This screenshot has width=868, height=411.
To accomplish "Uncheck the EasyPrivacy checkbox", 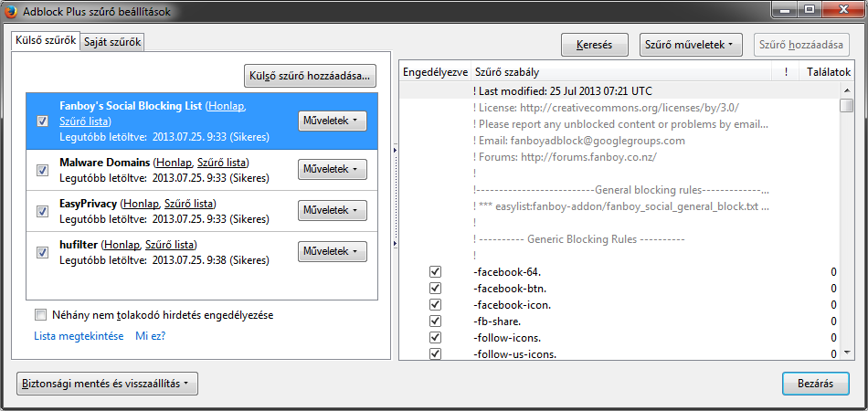I will [x=42, y=211].
